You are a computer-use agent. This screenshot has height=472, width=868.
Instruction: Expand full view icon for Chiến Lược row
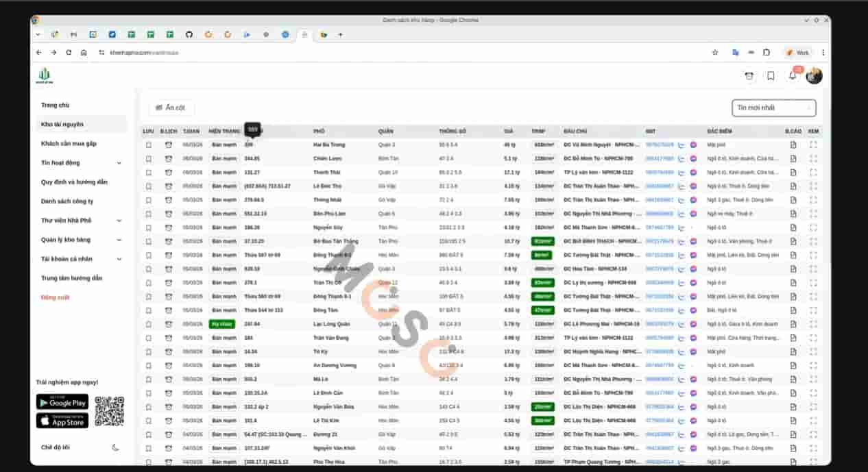pos(813,158)
